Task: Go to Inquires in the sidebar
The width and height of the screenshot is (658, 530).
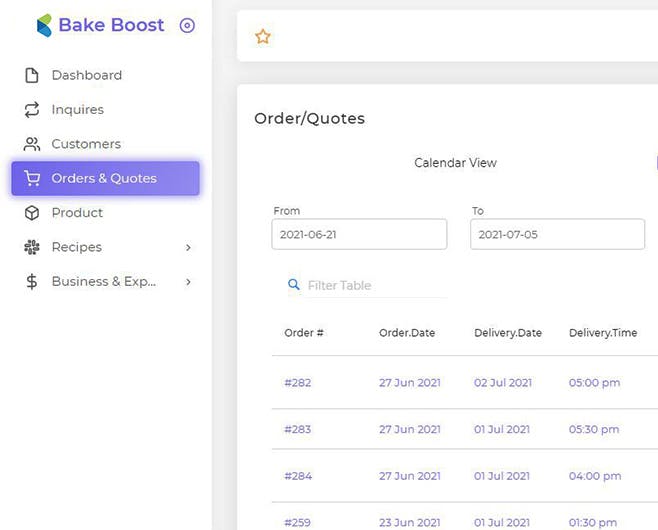Action: [x=105, y=110]
